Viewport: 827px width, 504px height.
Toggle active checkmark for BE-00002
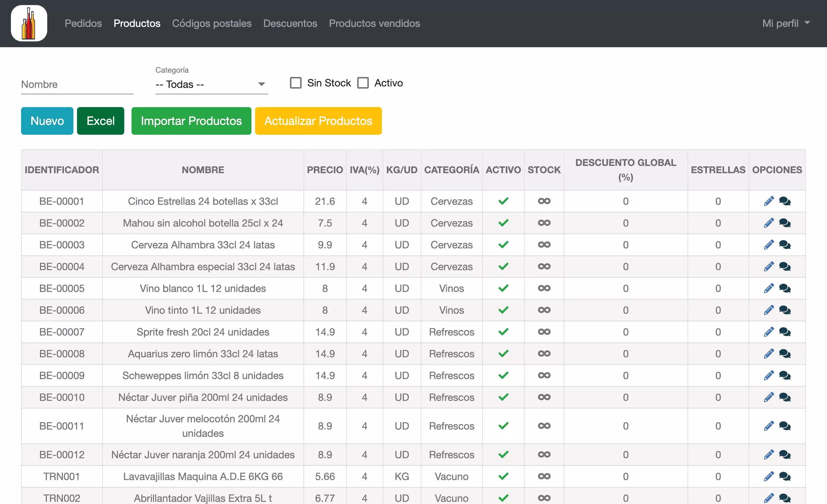[503, 223]
